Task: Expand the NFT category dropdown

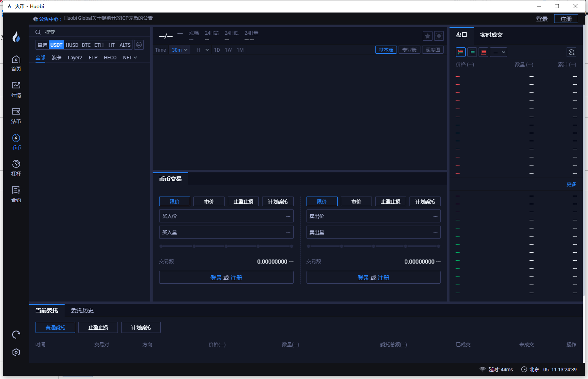Action: pos(130,58)
